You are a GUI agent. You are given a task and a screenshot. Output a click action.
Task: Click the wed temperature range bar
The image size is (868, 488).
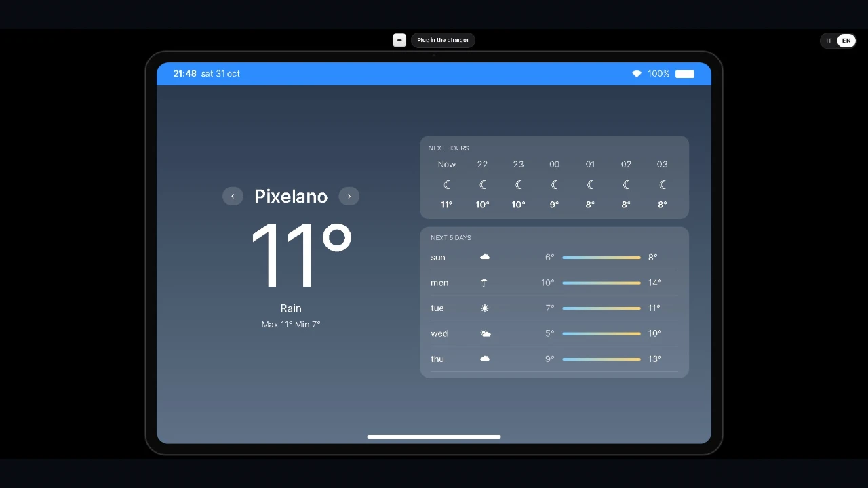[x=601, y=333]
